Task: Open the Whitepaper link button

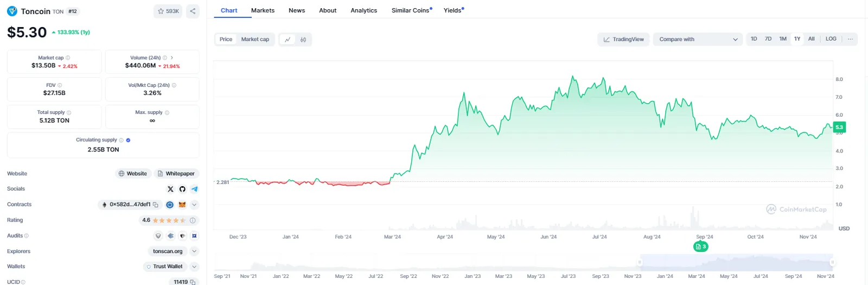Action: pyautogui.click(x=176, y=174)
